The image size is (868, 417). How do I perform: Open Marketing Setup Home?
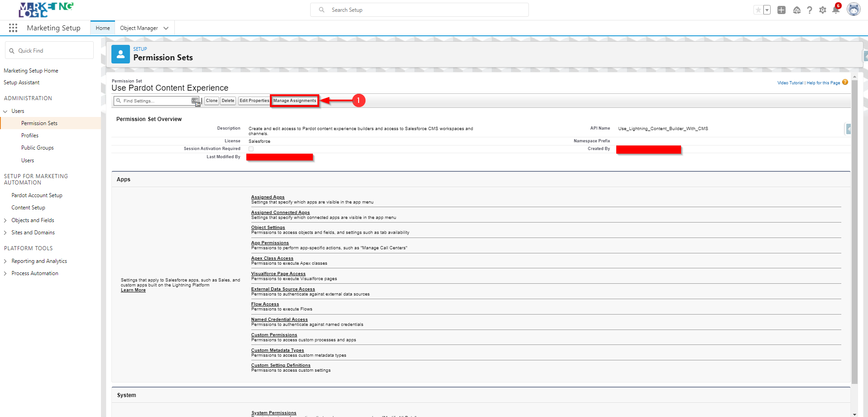[31, 71]
